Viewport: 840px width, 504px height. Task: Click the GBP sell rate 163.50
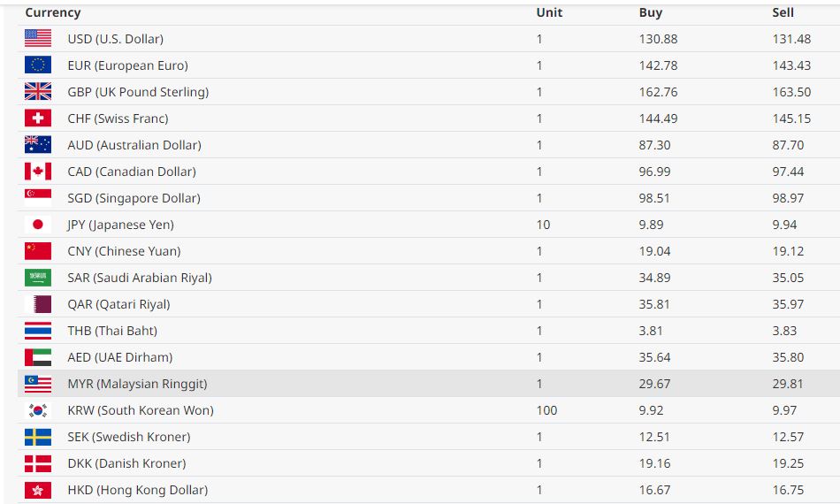[x=790, y=92]
